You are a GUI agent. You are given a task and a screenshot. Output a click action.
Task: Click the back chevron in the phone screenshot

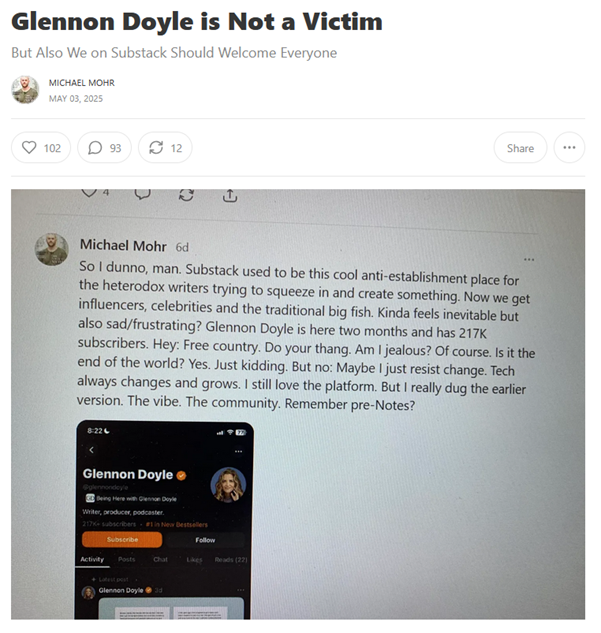[x=92, y=450]
